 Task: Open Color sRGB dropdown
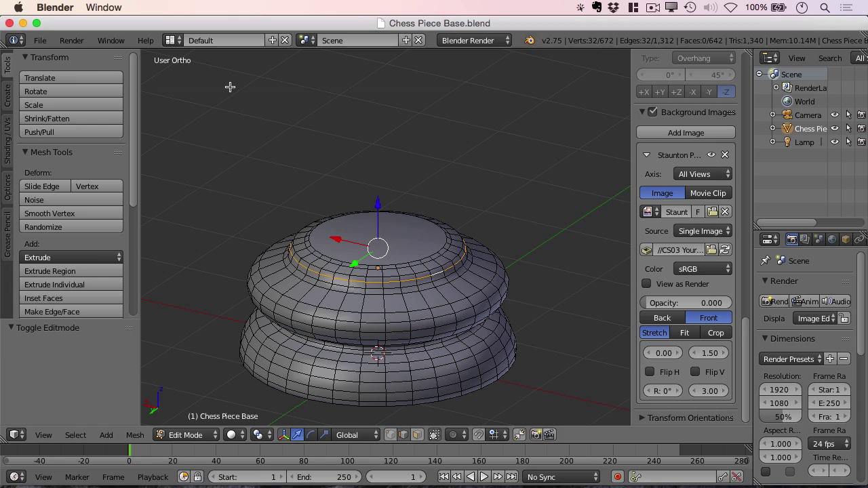pos(702,269)
